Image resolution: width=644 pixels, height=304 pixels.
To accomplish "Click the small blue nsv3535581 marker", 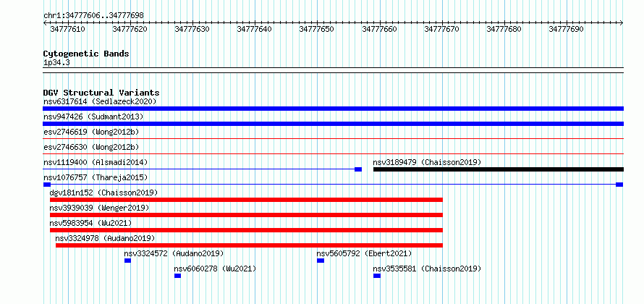I will [x=377, y=276].
